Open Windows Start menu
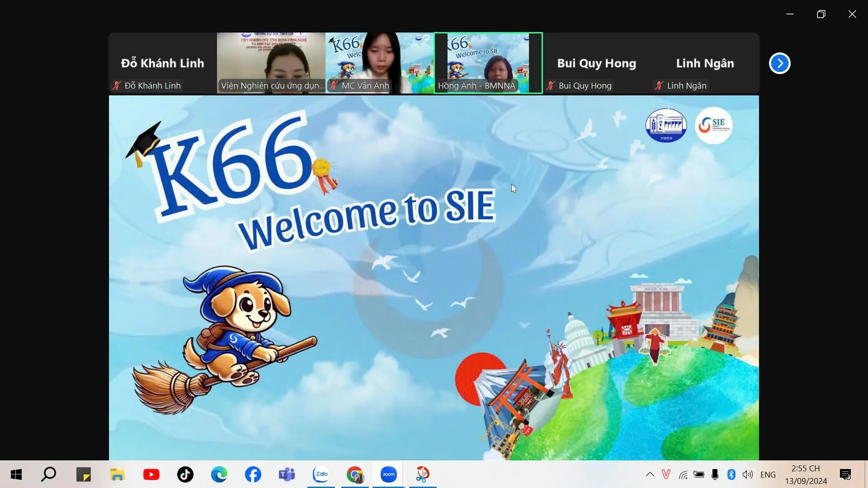Image resolution: width=868 pixels, height=488 pixels. (x=16, y=474)
